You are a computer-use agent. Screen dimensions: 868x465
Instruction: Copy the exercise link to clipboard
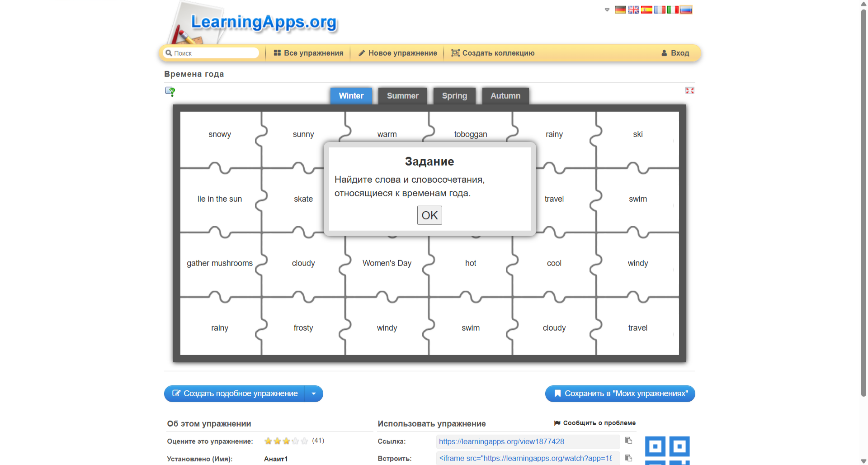628,441
